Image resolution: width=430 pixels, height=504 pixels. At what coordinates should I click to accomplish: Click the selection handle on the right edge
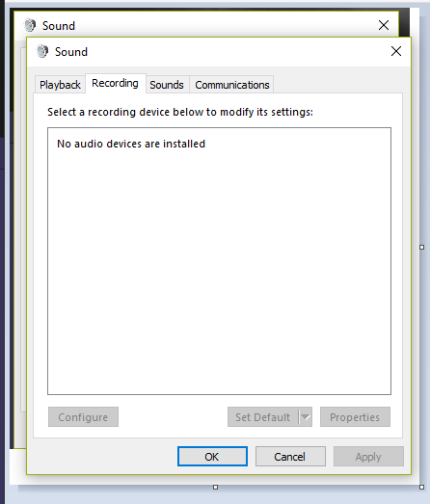coord(421,247)
